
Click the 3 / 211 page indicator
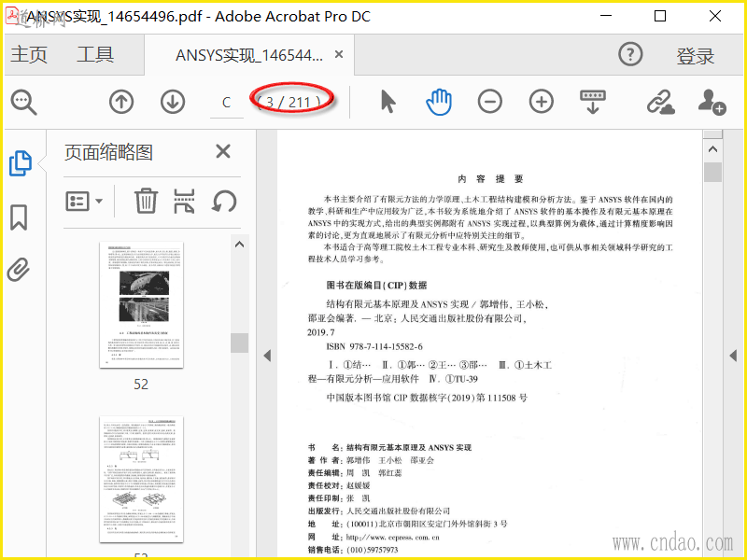(291, 102)
